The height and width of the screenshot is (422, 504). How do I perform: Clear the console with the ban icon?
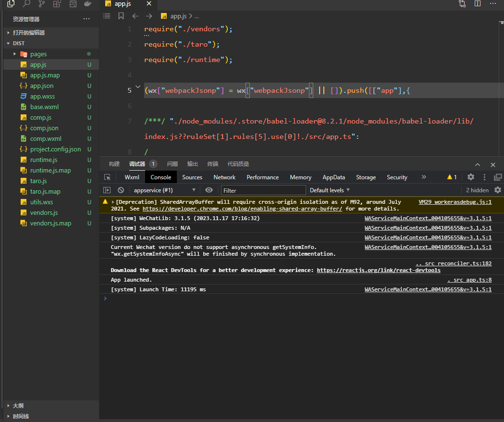pyautogui.click(x=121, y=190)
